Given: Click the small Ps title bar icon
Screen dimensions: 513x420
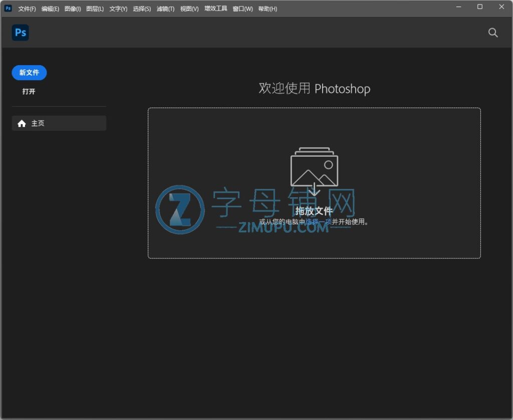Looking at the screenshot, I should click(x=8, y=8).
